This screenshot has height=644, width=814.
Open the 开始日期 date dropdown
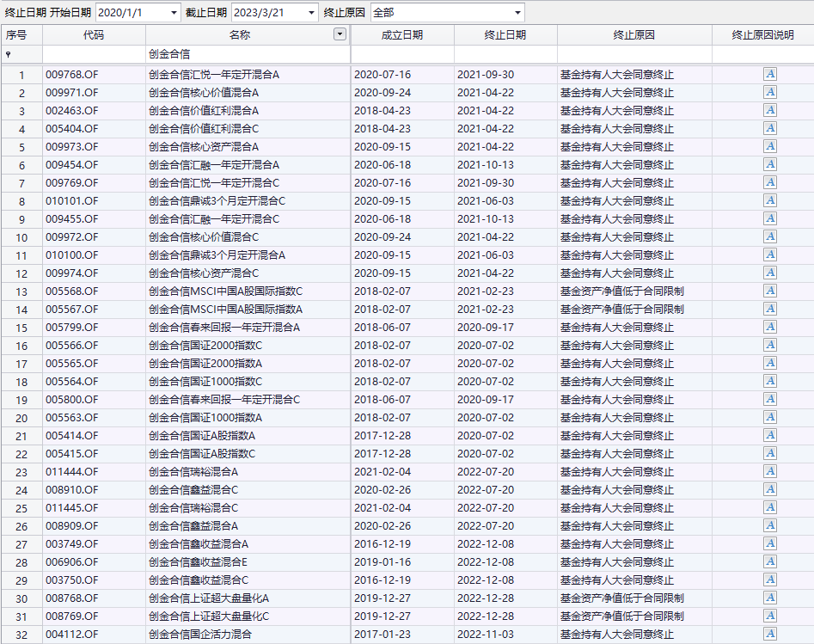pyautogui.click(x=174, y=13)
